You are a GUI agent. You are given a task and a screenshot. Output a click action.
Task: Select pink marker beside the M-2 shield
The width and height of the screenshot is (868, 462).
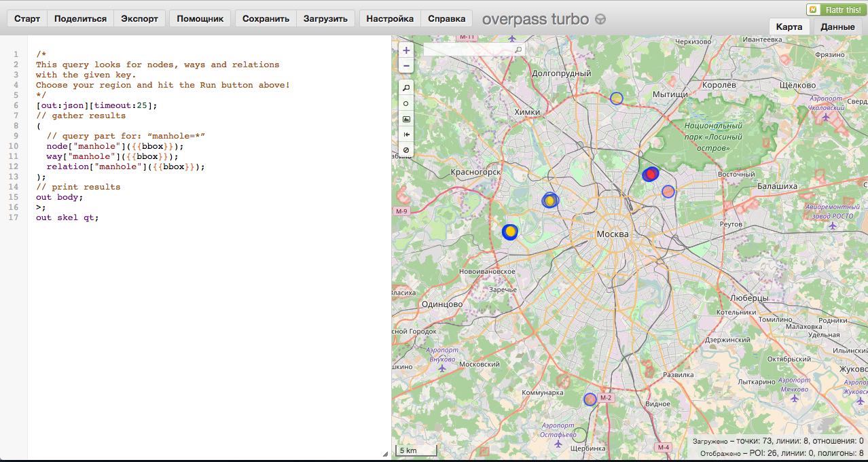click(590, 399)
